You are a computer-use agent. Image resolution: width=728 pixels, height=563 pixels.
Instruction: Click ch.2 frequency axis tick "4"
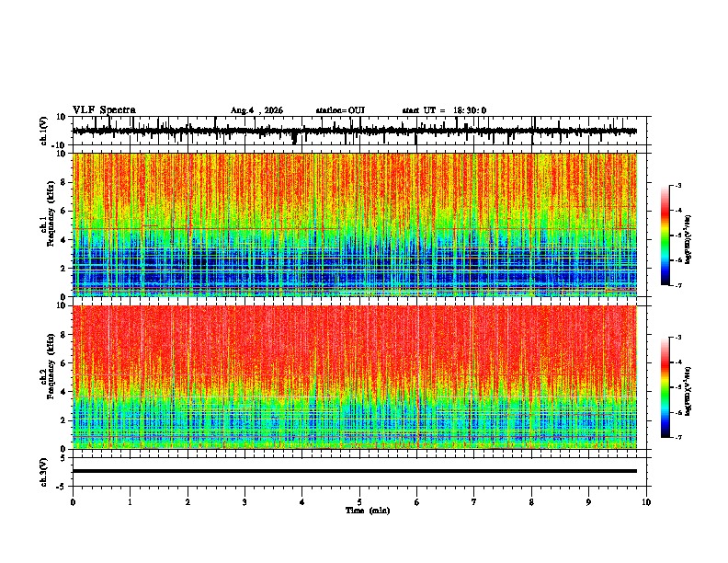coord(64,392)
